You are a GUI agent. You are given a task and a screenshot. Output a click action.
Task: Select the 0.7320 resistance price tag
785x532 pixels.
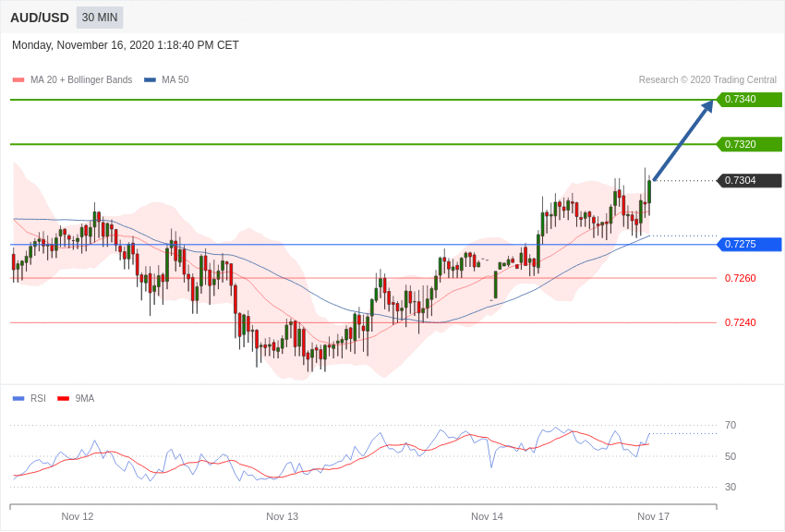tap(750, 144)
